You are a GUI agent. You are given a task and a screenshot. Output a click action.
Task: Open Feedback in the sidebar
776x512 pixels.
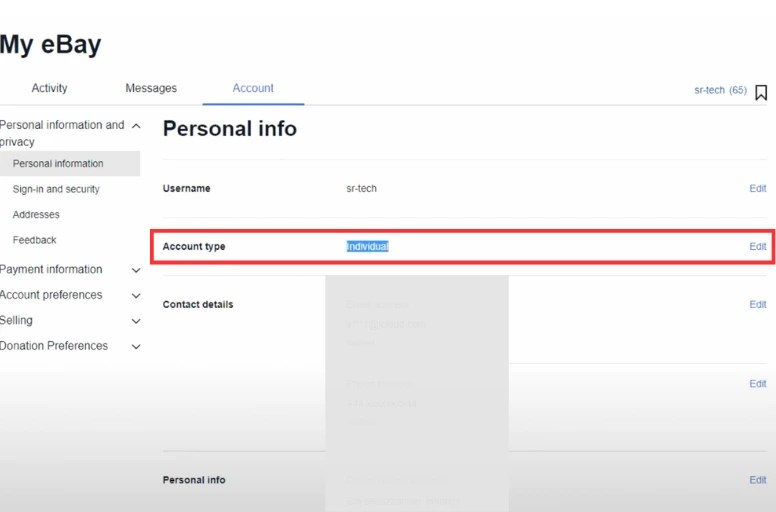coord(35,240)
